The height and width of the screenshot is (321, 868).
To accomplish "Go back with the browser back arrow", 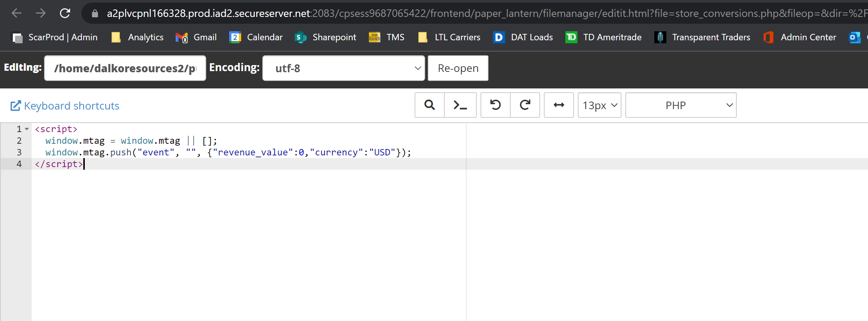I will tap(17, 13).
